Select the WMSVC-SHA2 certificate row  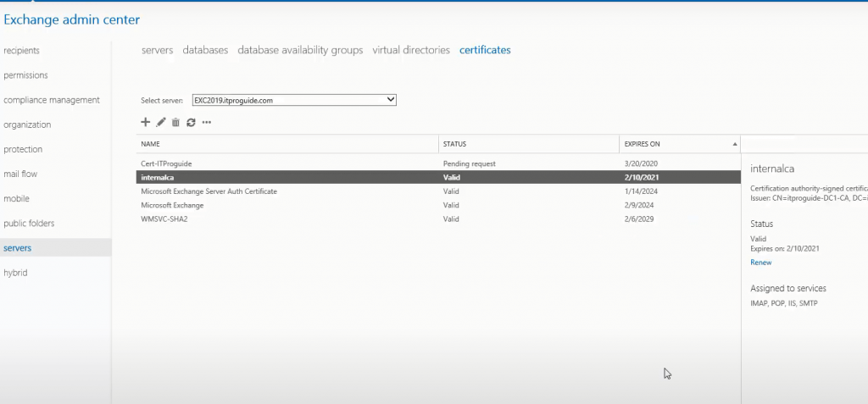(x=438, y=219)
